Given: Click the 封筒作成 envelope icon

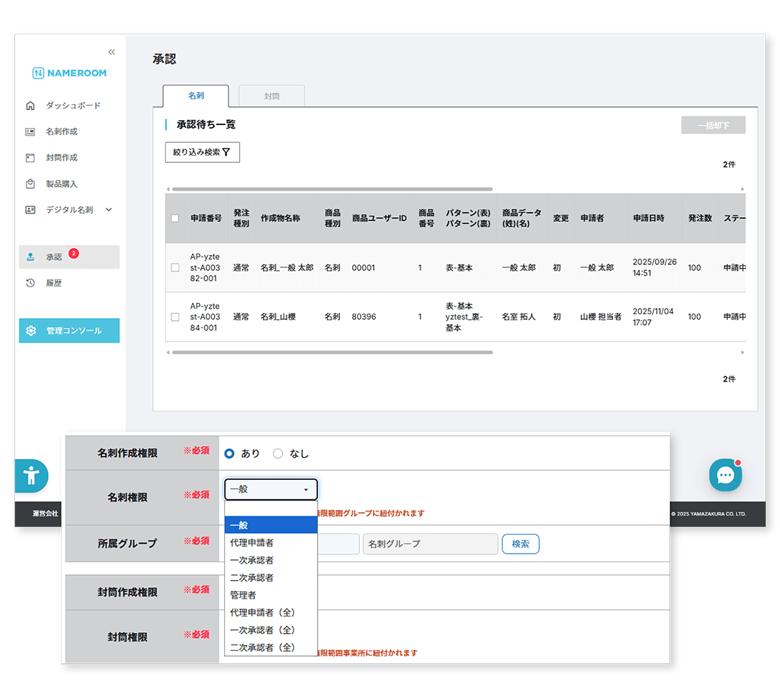Looking at the screenshot, I should [x=30, y=158].
